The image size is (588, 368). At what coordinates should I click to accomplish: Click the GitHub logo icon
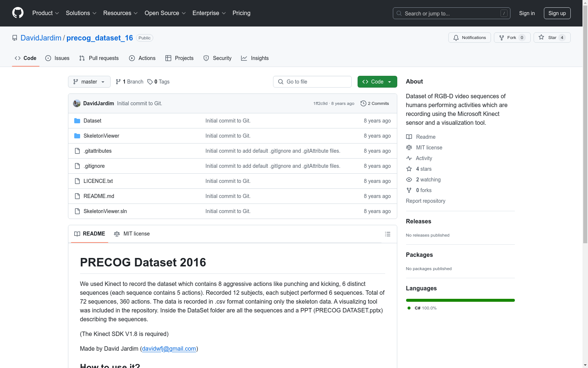18,13
